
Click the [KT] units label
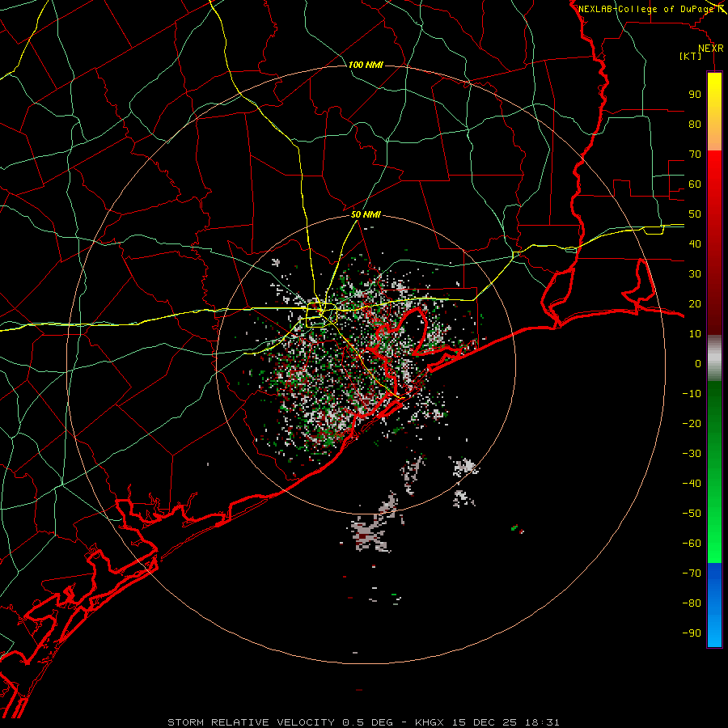pos(690,56)
